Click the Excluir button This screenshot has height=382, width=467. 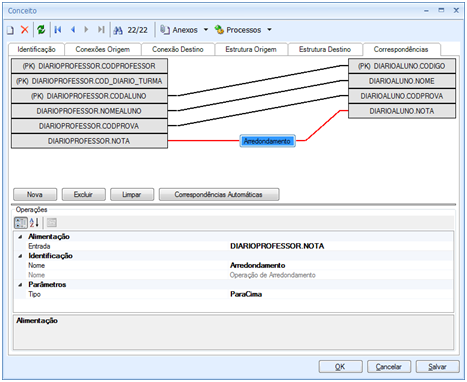tap(83, 194)
